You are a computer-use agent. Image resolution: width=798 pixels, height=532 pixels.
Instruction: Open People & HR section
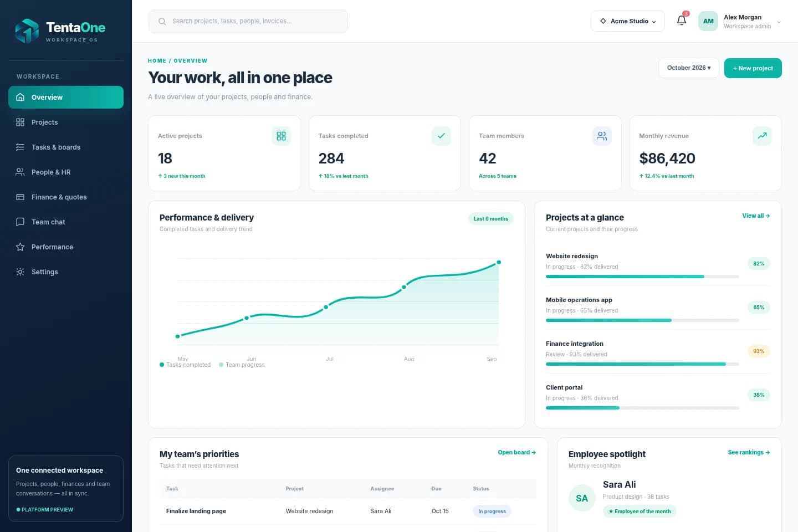tap(66, 172)
